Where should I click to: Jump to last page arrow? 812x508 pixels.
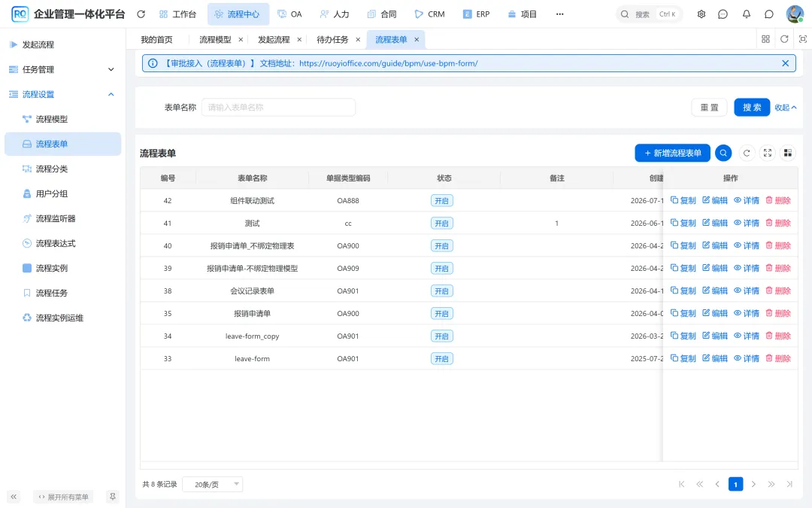[789, 484]
